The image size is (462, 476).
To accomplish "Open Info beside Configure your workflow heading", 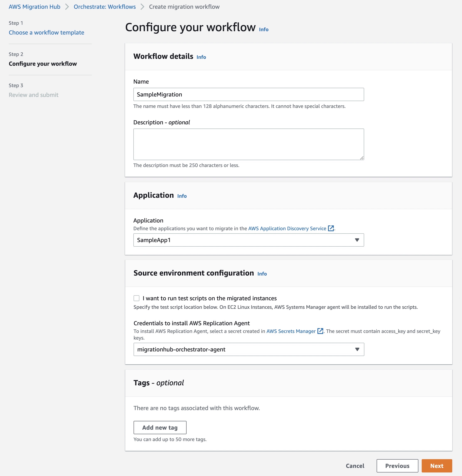I will 264,29.
